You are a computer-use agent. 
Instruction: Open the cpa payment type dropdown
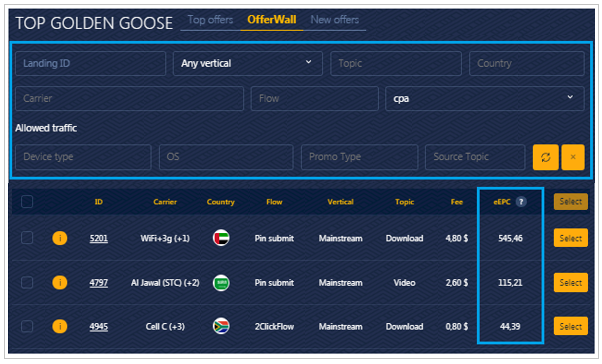pyautogui.click(x=485, y=98)
